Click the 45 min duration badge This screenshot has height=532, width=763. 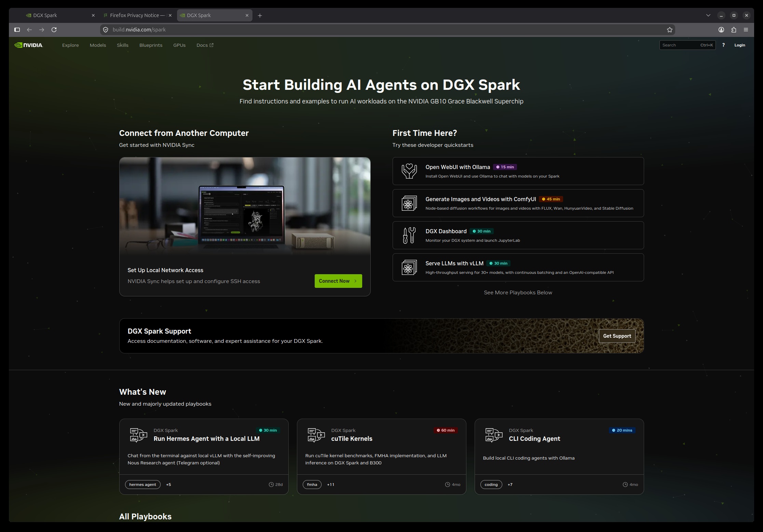coord(551,199)
